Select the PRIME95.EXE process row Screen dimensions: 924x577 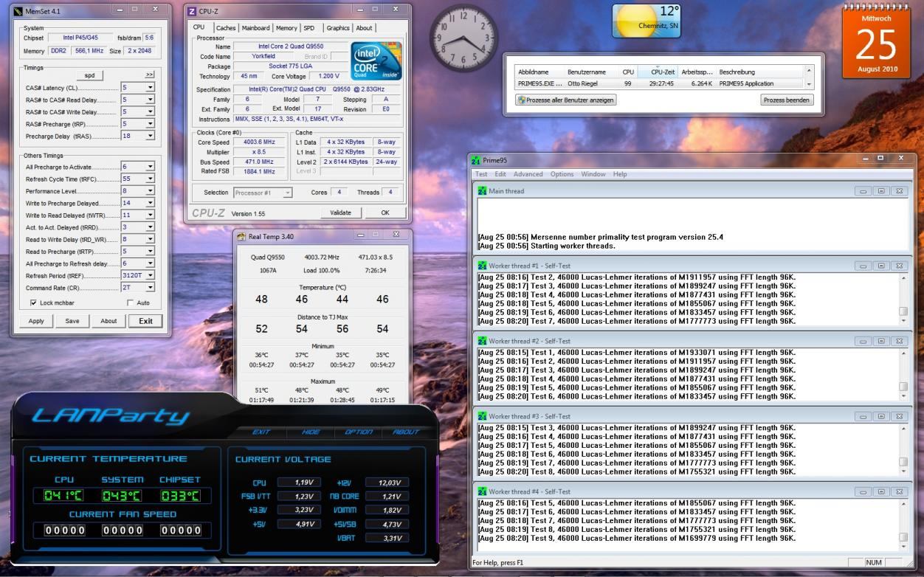[x=658, y=84]
